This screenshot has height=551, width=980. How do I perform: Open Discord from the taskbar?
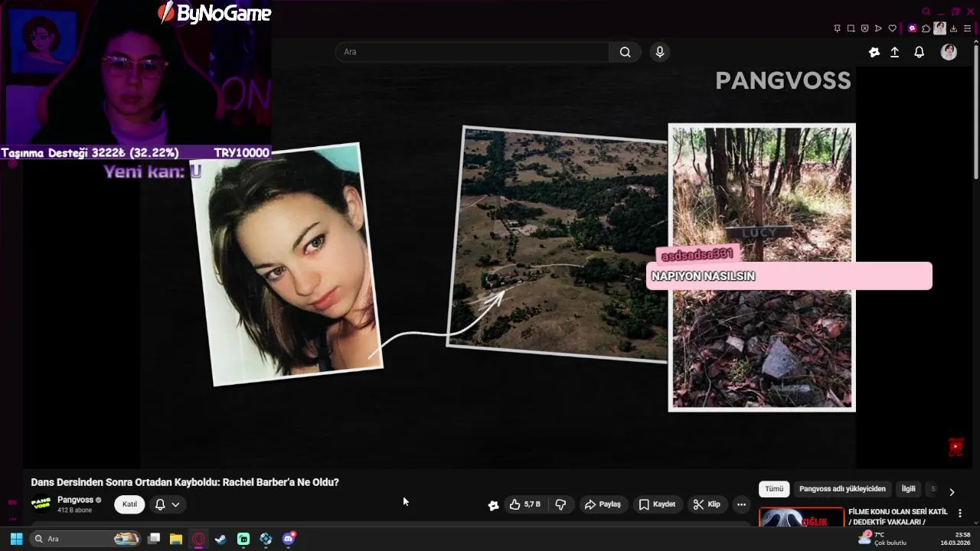pyautogui.click(x=289, y=539)
